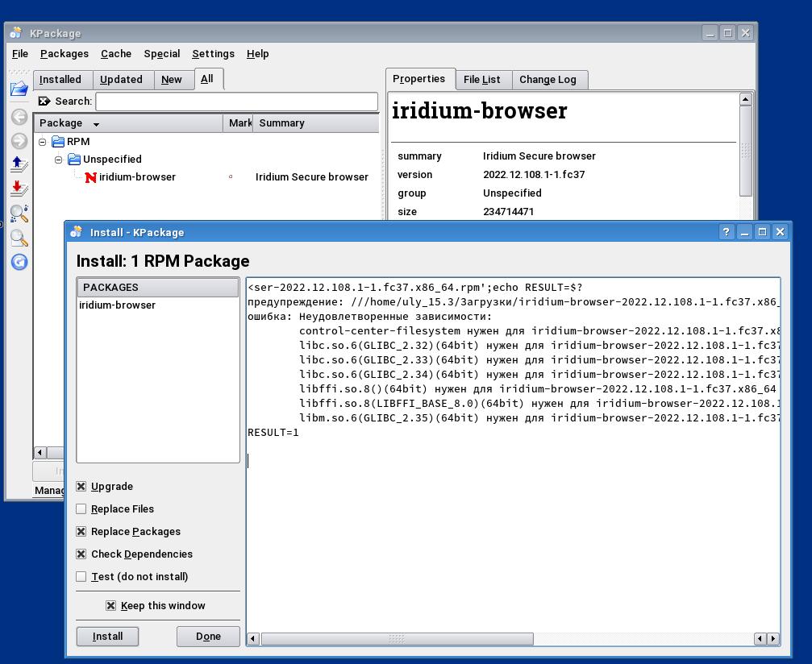Click the Properties pane scroll up arrow
812x664 pixels.
point(745,99)
